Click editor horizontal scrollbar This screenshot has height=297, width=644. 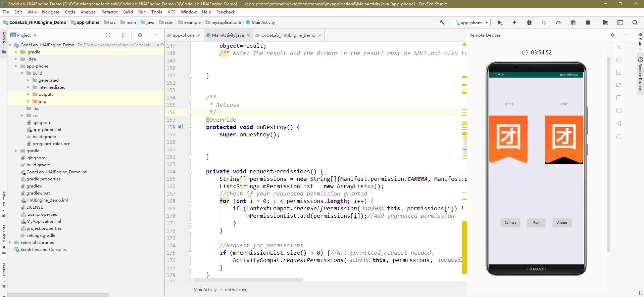pos(247,280)
